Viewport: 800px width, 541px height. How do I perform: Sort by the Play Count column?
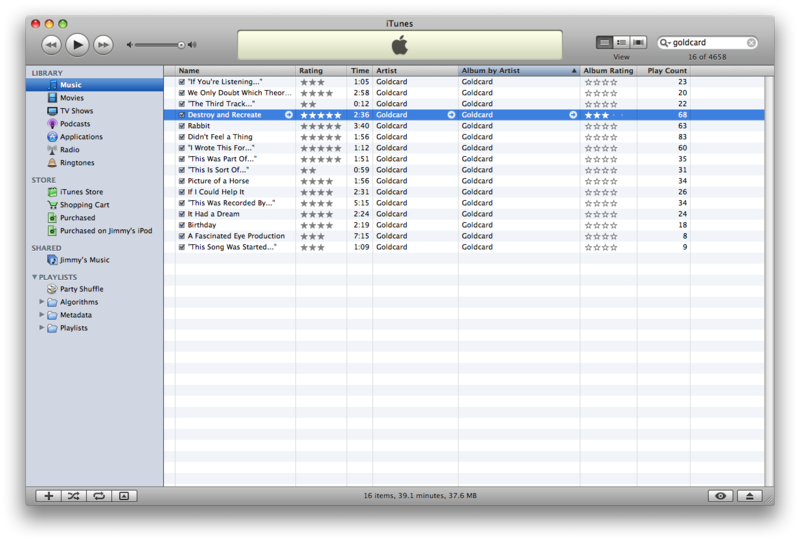pyautogui.click(x=663, y=70)
